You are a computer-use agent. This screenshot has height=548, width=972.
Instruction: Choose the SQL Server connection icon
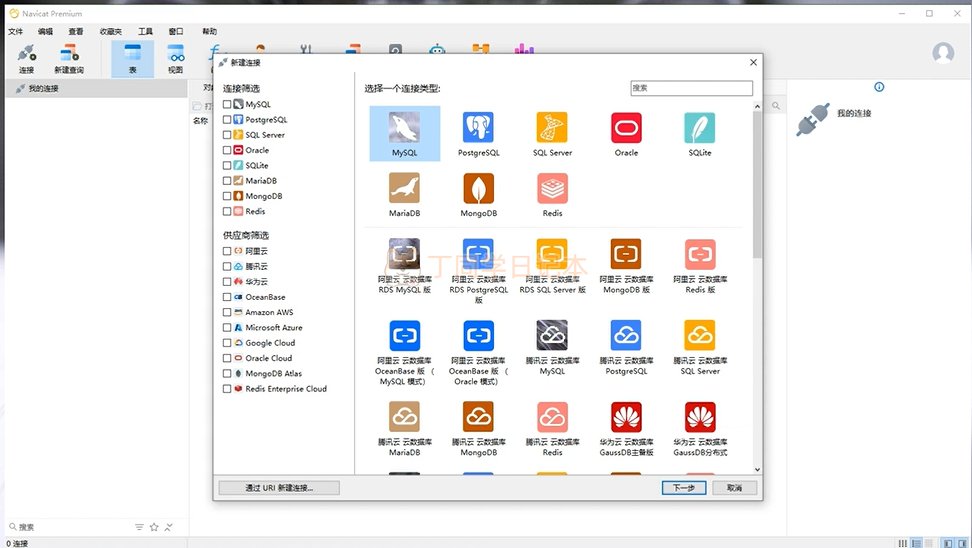tap(552, 128)
